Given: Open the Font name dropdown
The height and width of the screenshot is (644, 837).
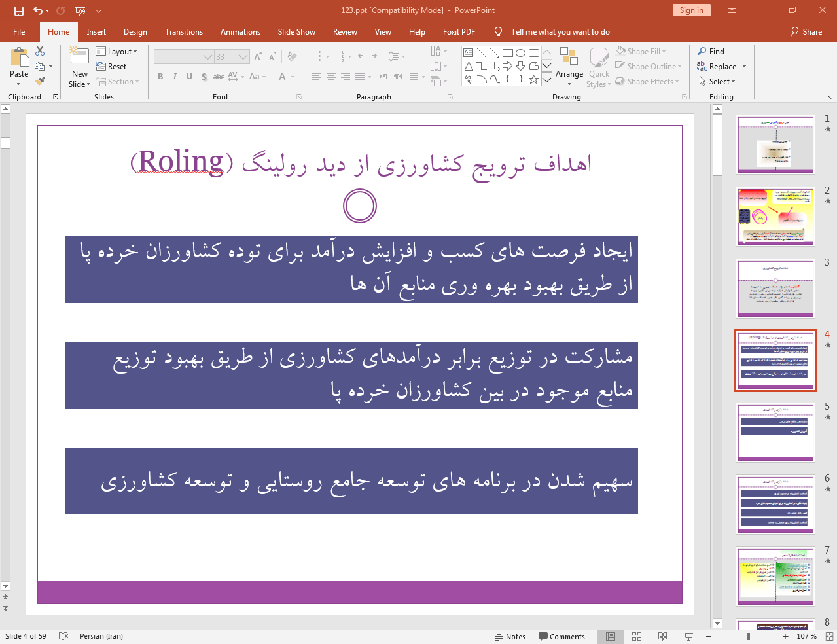Looking at the screenshot, I should click(207, 57).
